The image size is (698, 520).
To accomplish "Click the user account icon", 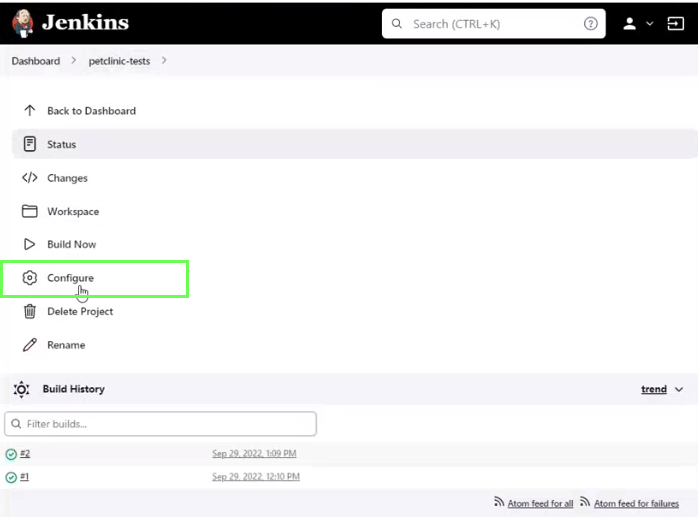I will 630,24.
